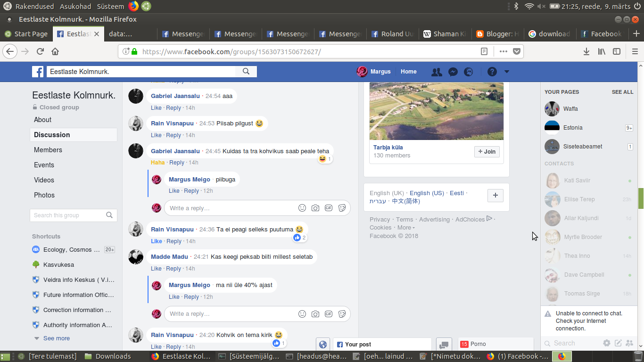Screen dimensions: 644x362
Task: Click new message compose icon in chat bar
Action: click(618, 343)
